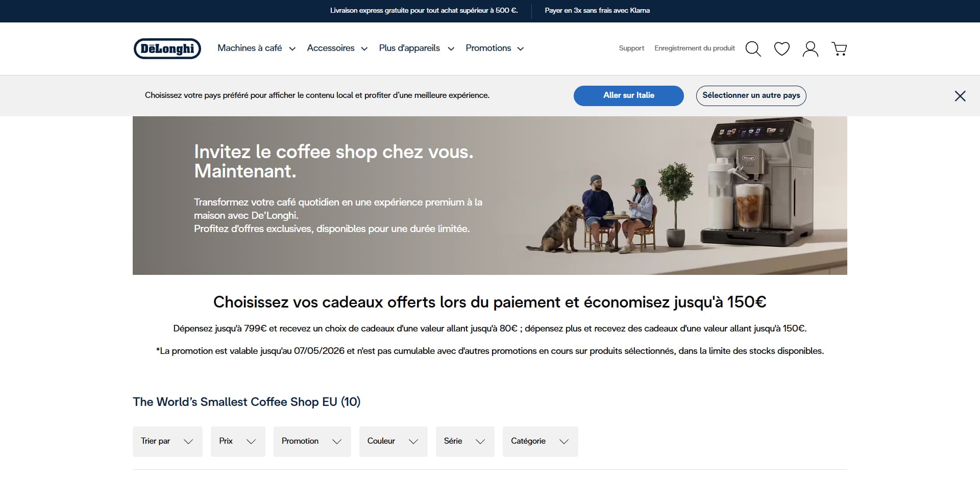Screen dimensions: 980x486
Task: Open the Couleur filter dropdown
Action: (393, 441)
